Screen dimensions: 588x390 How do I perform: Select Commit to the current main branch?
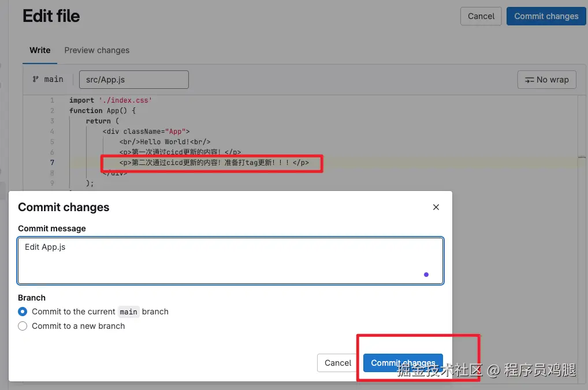23,312
